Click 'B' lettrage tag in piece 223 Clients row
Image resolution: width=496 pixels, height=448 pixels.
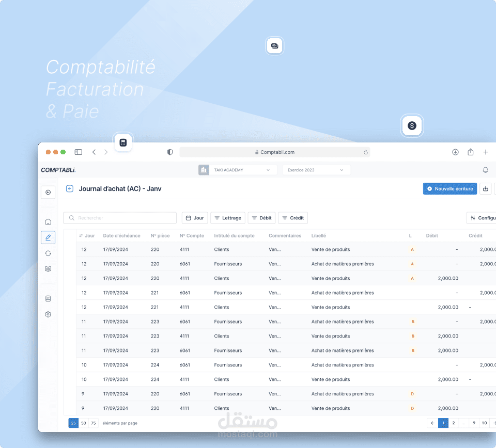[x=413, y=336]
